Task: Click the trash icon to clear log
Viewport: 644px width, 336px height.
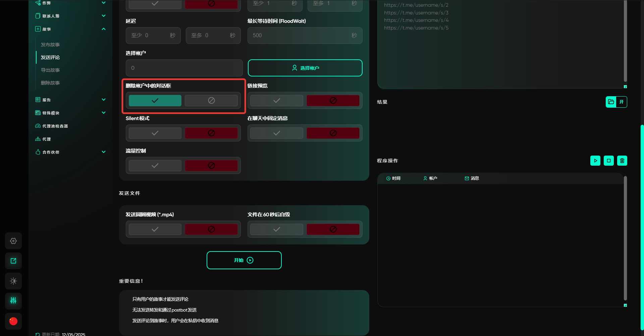Action: [x=622, y=161]
